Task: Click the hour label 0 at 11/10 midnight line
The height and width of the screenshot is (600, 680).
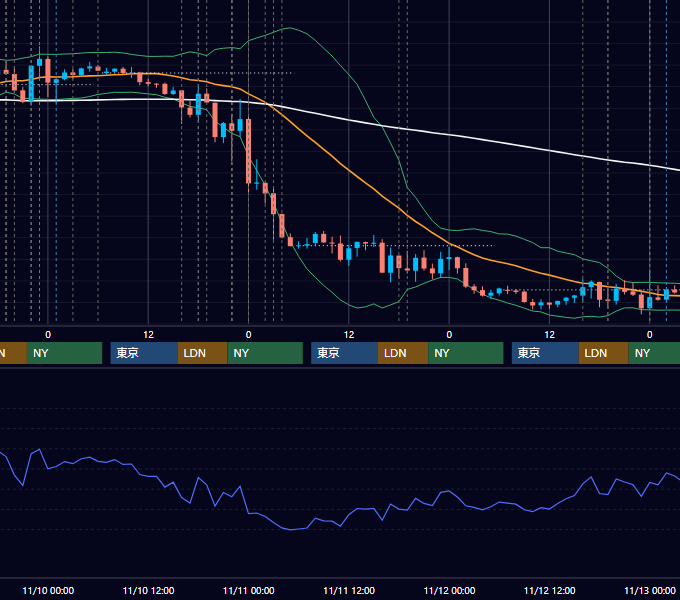Action: pos(48,335)
